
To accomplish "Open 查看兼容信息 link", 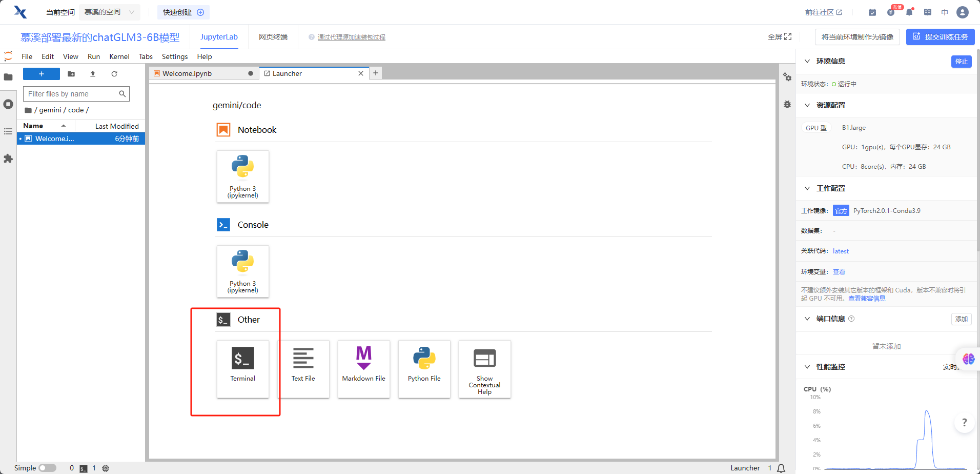I will (867, 298).
